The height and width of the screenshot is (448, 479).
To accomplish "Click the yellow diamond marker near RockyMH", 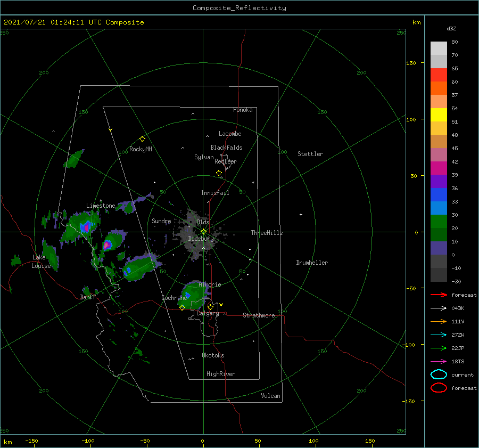I will coord(142,139).
